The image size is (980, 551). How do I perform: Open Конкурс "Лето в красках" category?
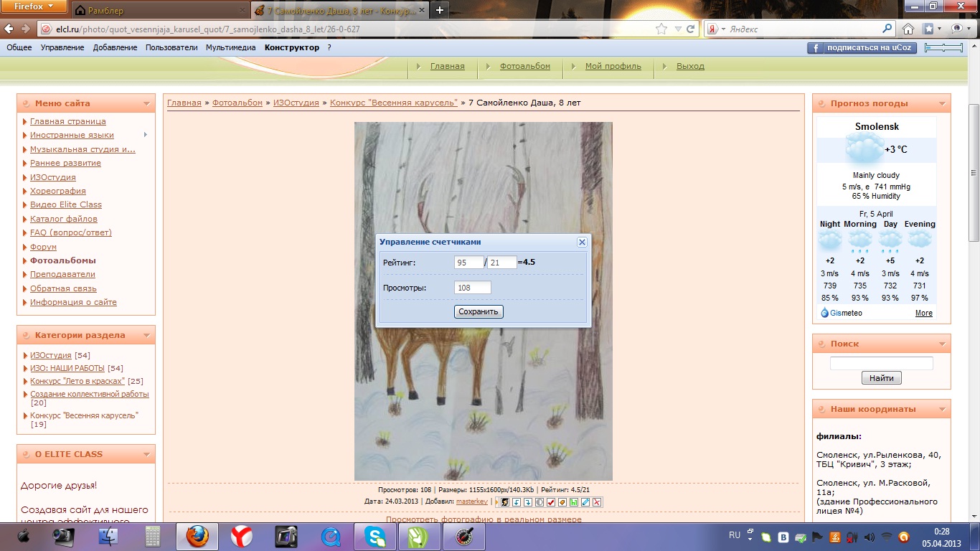point(77,381)
